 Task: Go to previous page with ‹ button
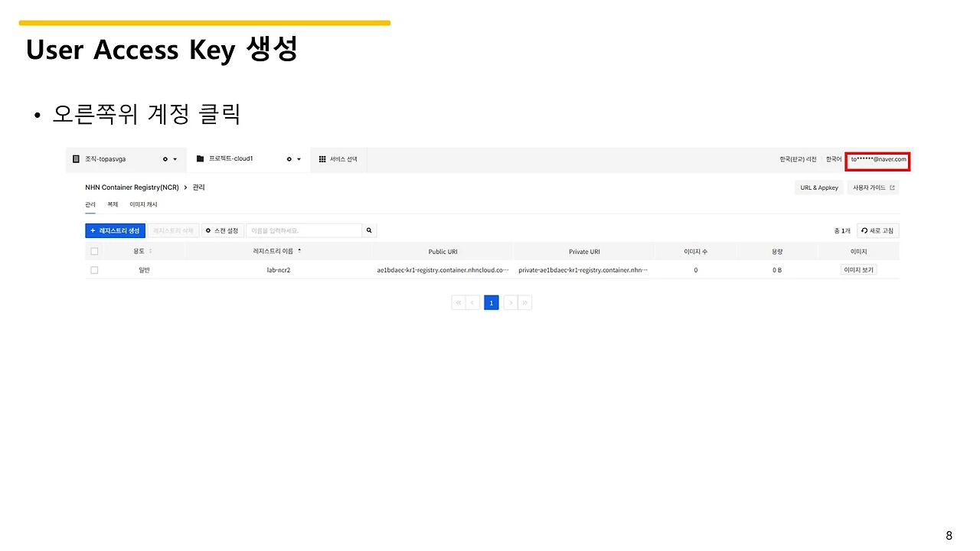click(472, 303)
